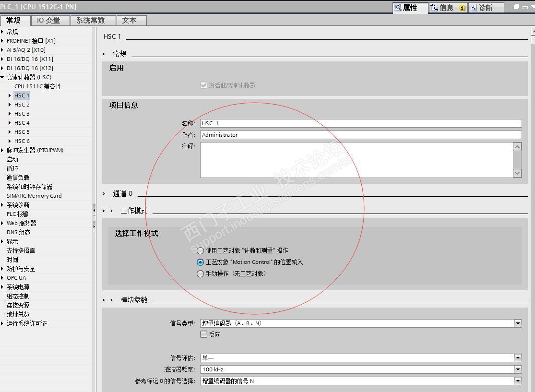
Task: Expand DI 16/DQ 16 [X12] node
Action: point(2,68)
